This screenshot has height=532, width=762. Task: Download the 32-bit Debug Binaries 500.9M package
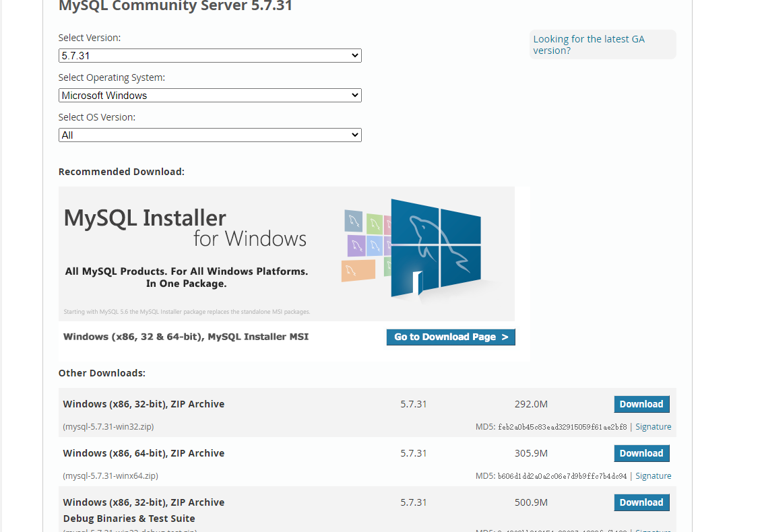point(641,502)
